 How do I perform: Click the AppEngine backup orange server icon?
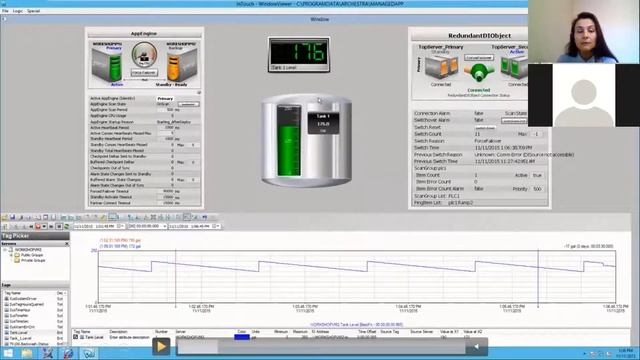tap(182, 65)
